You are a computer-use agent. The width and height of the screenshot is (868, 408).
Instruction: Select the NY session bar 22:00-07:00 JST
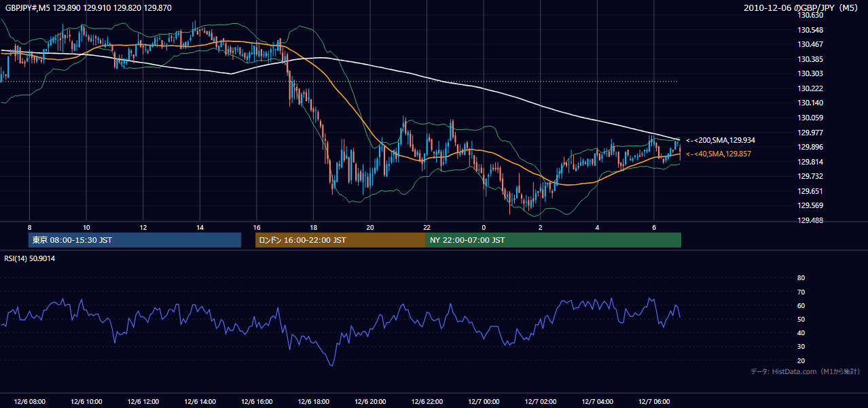pos(554,240)
